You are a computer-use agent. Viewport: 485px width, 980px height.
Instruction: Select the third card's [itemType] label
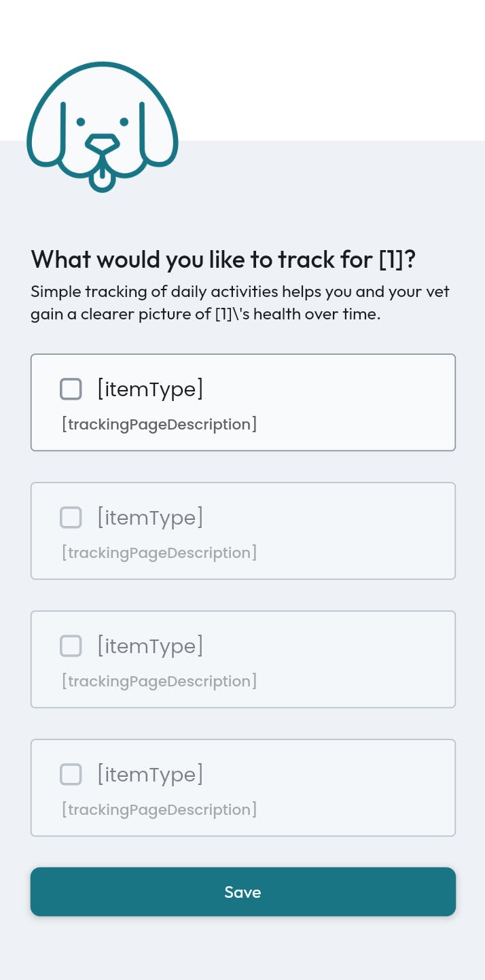click(150, 646)
